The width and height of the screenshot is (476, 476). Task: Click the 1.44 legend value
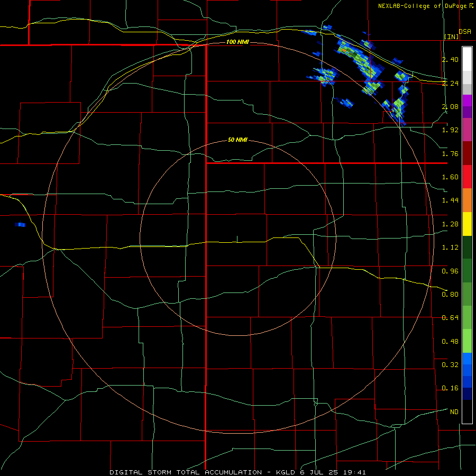(450, 200)
